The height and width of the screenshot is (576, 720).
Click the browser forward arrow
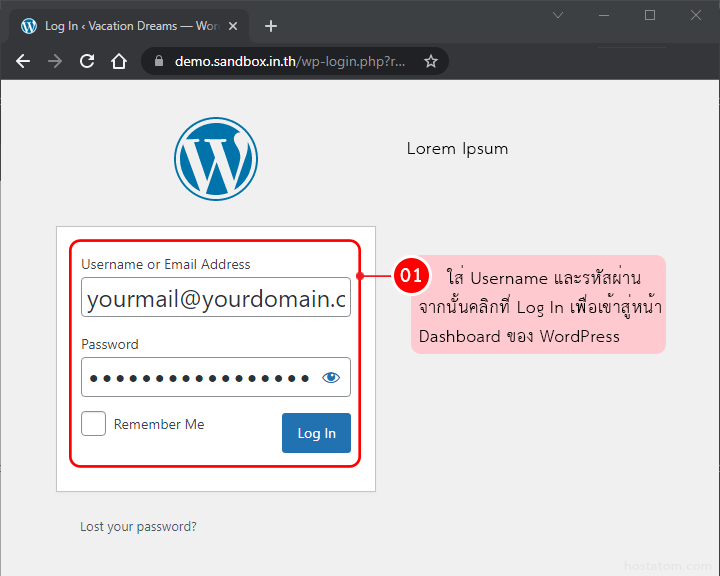point(55,61)
